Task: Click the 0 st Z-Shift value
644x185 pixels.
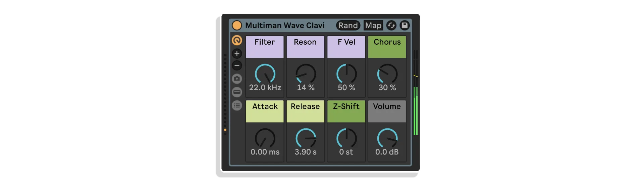Action: click(x=346, y=152)
